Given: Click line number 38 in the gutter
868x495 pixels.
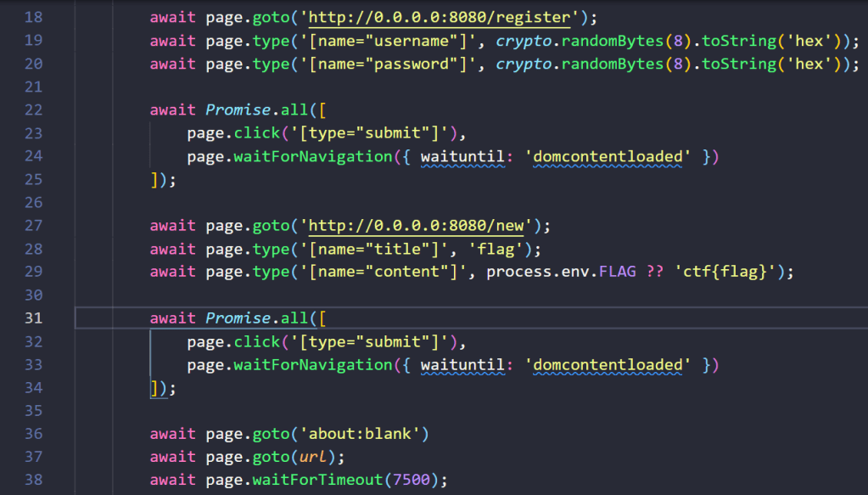Looking at the screenshot, I should point(33,480).
